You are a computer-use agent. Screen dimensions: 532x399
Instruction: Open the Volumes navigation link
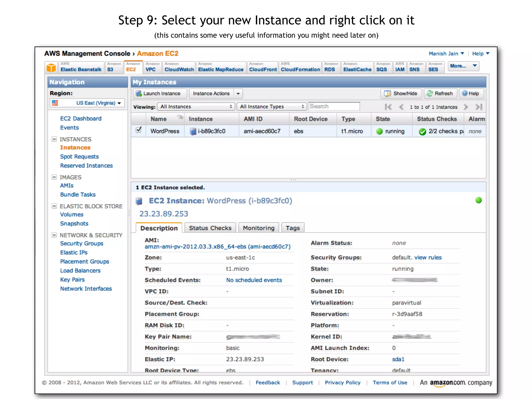72,215
